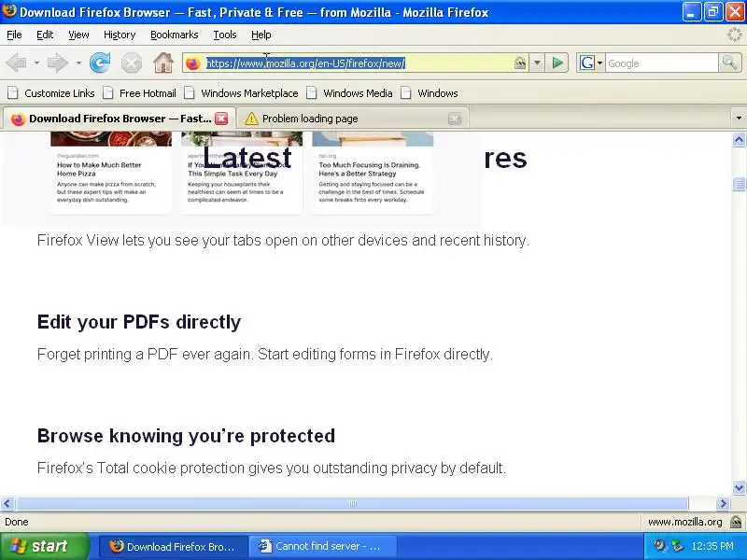
Task: Switch to the Problem loading page tab
Action: click(x=353, y=119)
